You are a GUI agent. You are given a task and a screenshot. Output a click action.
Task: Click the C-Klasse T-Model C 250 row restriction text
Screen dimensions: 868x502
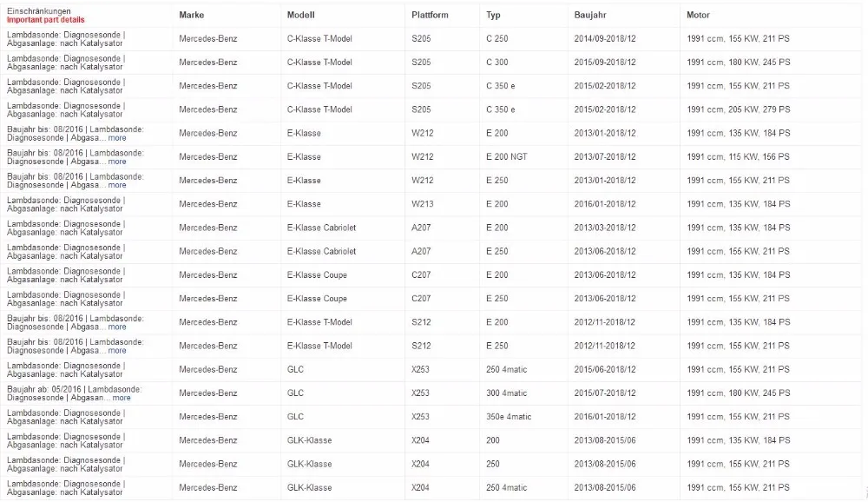click(x=66, y=39)
